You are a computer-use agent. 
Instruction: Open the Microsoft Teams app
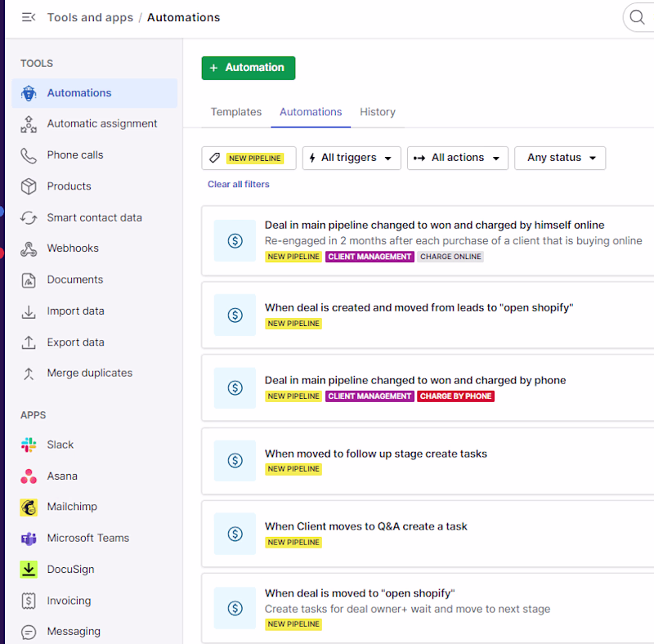tap(95, 538)
